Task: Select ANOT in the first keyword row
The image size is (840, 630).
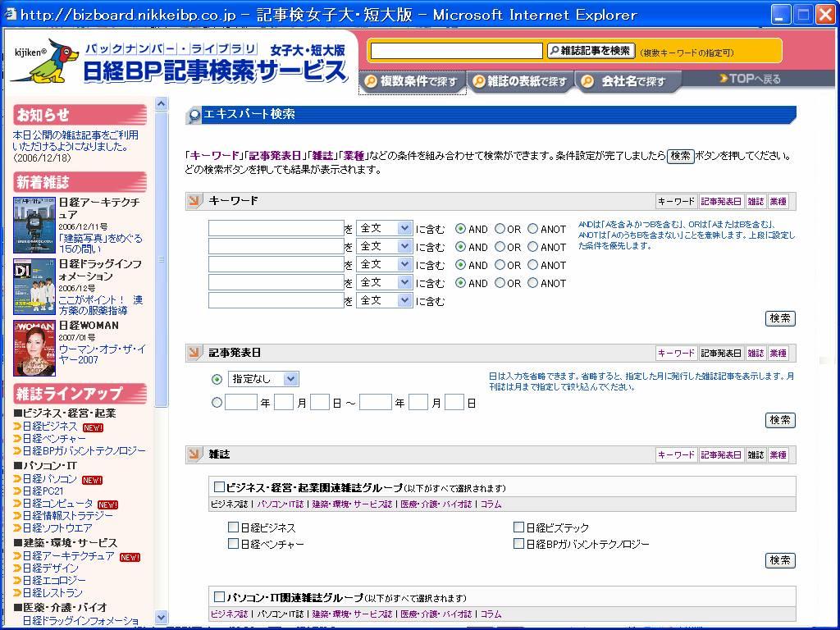Action: pyautogui.click(x=532, y=229)
